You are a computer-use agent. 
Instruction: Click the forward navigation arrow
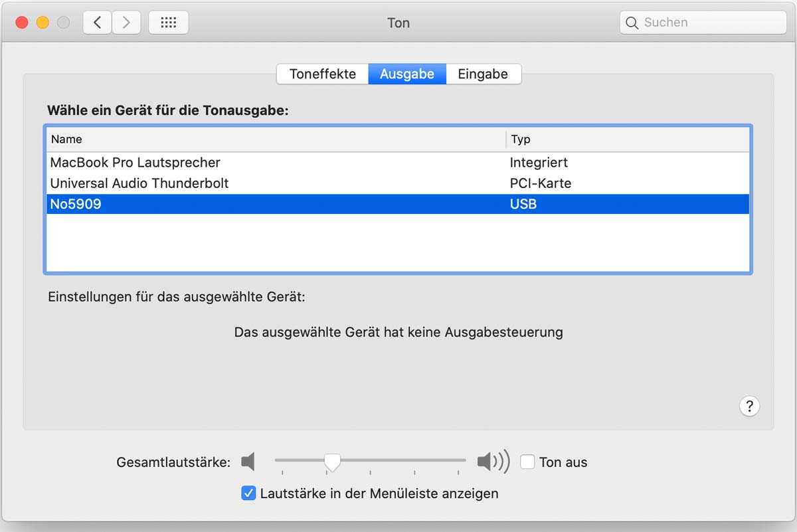(126, 23)
